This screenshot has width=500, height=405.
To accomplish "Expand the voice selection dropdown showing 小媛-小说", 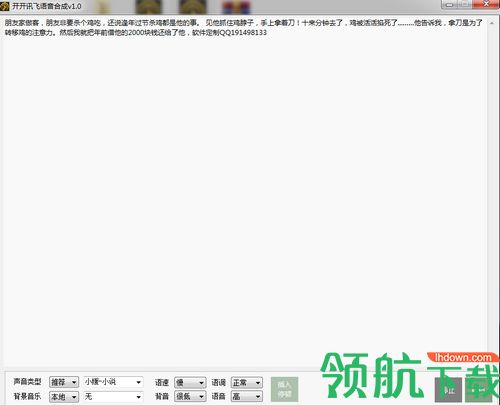I will [x=113, y=382].
